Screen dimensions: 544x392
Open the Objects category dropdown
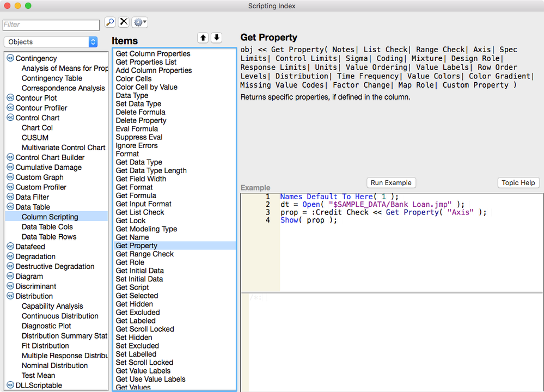tap(51, 42)
